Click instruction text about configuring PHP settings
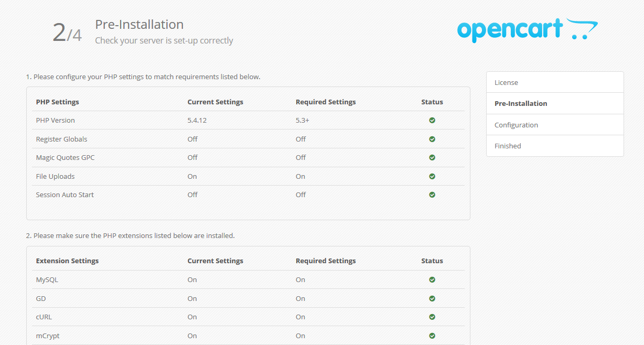This screenshot has width=644, height=345. [143, 77]
